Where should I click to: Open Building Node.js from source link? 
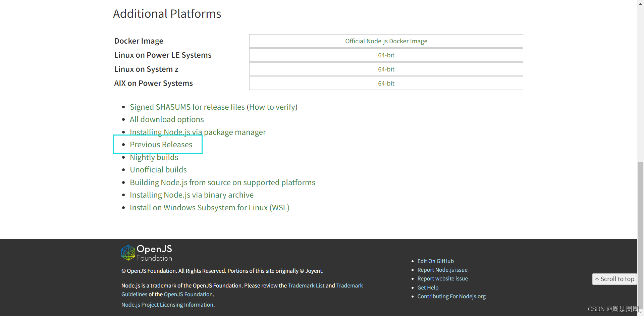point(222,182)
